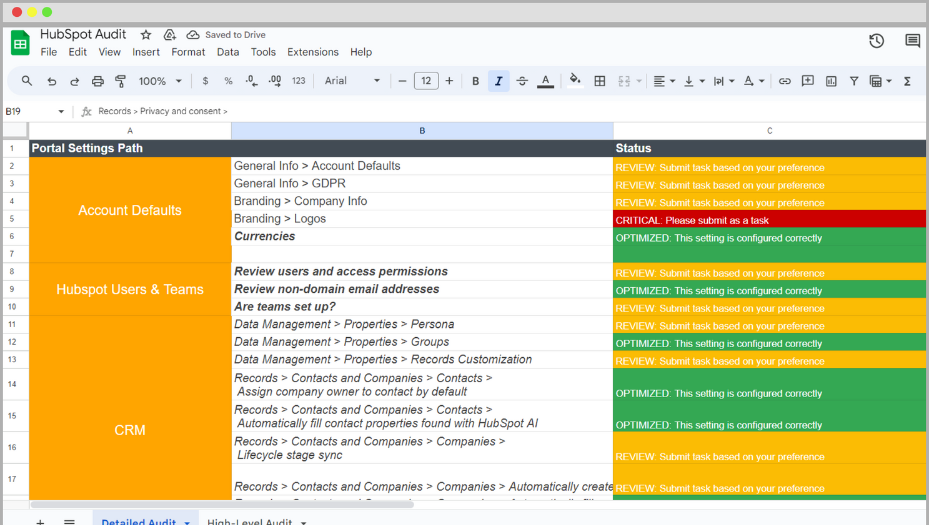The width and height of the screenshot is (929, 526).
Task: Click the font size field showing 12
Action: click(x=426, y=81)
